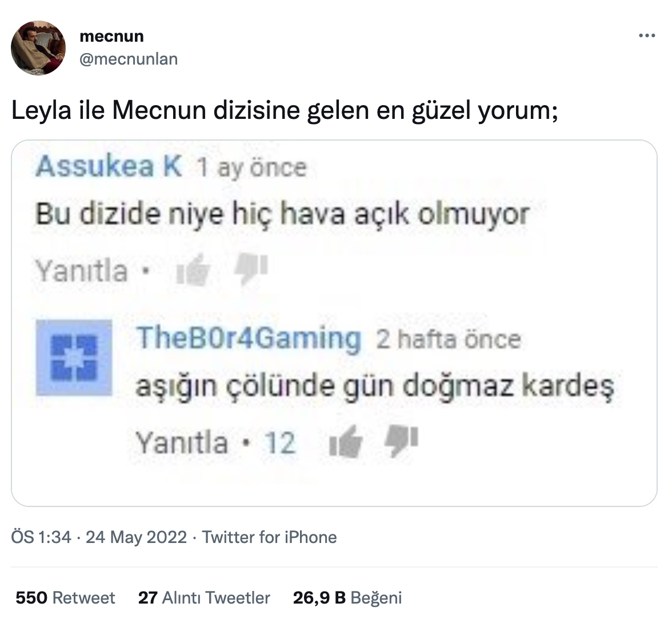Click the 12 likes count on reply
This screenshot has height=623, width=672.
pyautogui.click(x=280, y=442)
